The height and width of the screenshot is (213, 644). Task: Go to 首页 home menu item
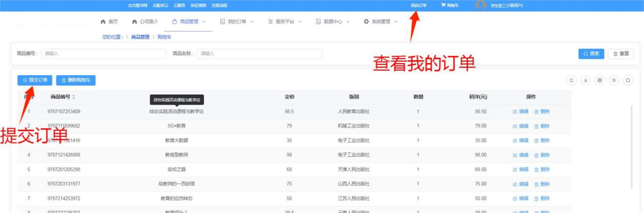[x=109, y=22]
